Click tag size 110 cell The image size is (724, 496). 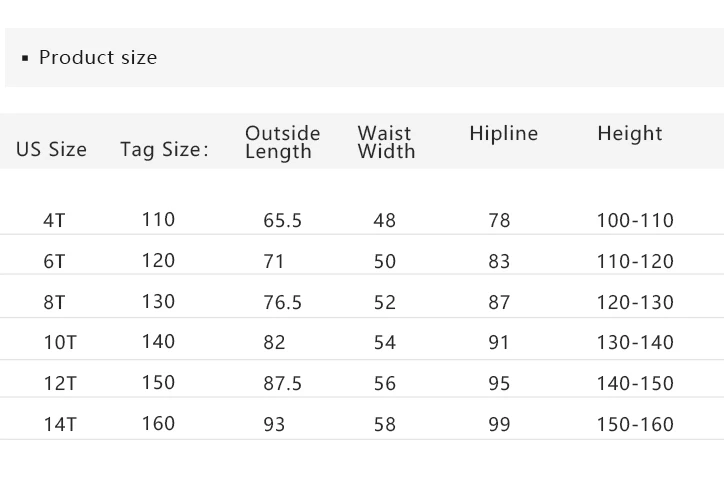point(158,220)
